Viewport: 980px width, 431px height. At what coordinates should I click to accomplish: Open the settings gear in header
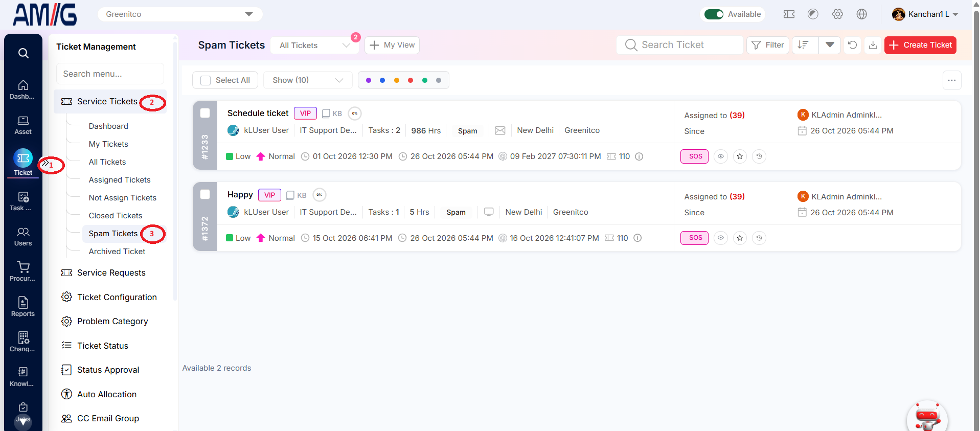(x=837, y=14)
